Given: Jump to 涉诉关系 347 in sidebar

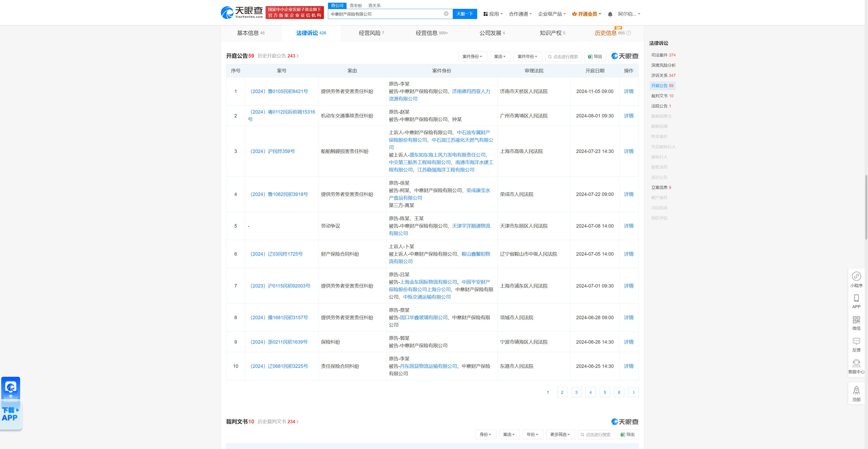Looking at the screenshot, I should click(x=663, y=76).
